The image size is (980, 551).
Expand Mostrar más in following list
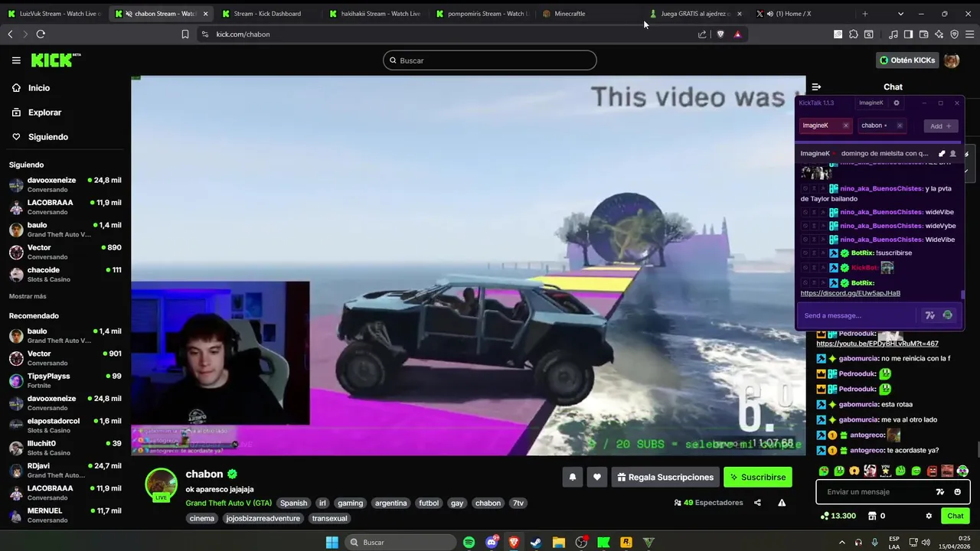pyautogui.click(x=28, y=296)
